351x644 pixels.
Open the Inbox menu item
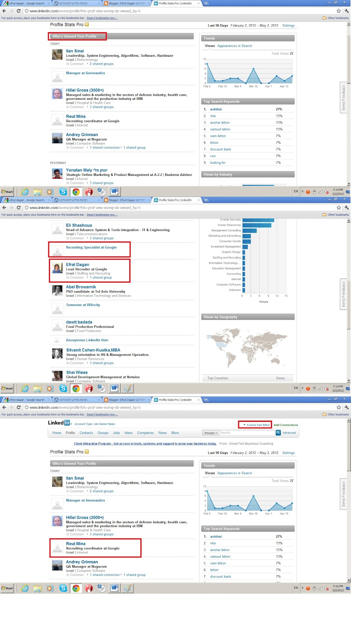[x=129, y=433]
